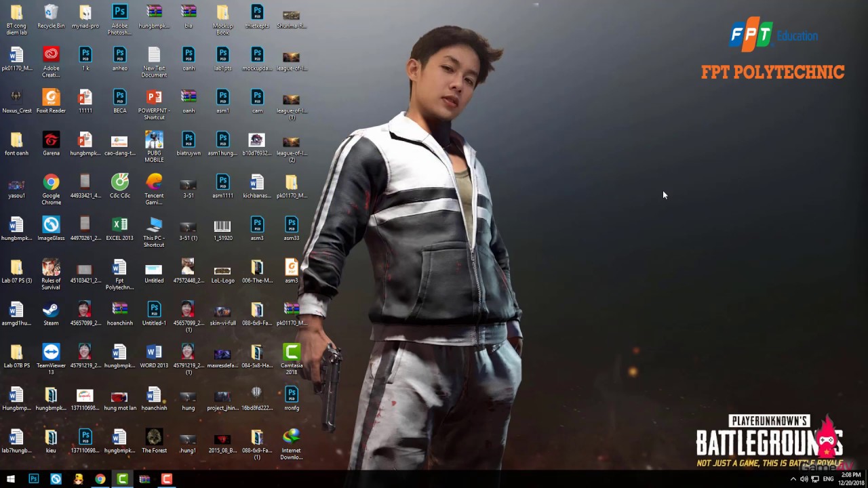Open the POWERPNT shortcut icon
The width and height of the screenshot is (868, 488).
154,104
